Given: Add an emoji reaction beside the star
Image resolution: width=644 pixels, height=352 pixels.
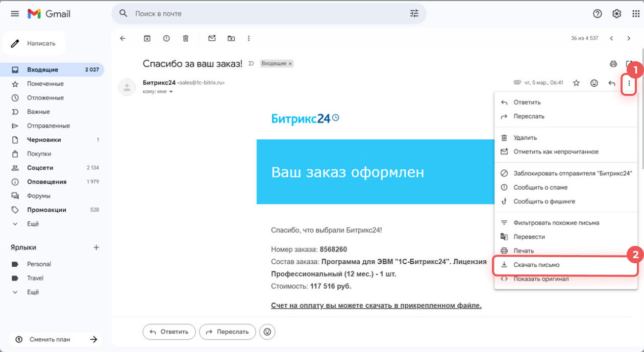Looking at the screenshot, I should [594, 83].
